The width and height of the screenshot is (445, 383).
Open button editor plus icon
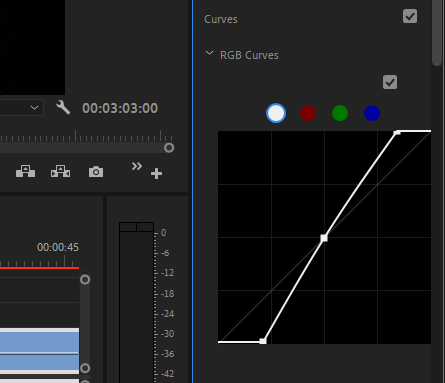(x=156, y=174)
